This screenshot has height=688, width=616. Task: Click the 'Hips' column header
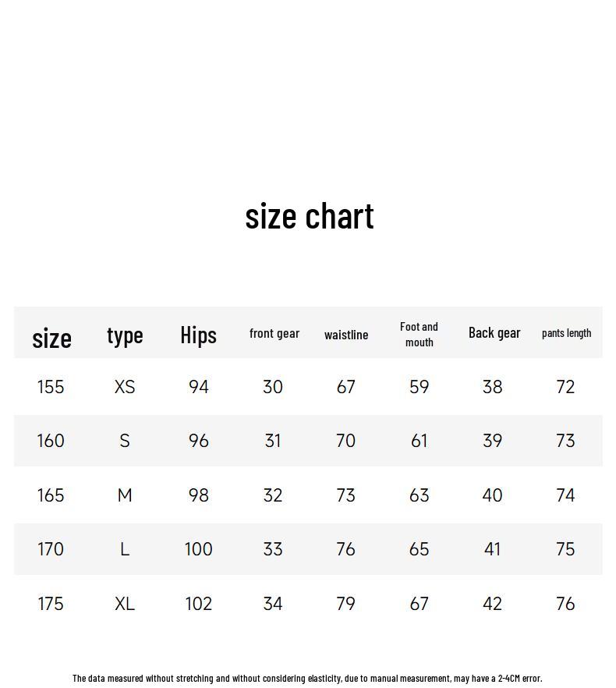coord(198,335)
